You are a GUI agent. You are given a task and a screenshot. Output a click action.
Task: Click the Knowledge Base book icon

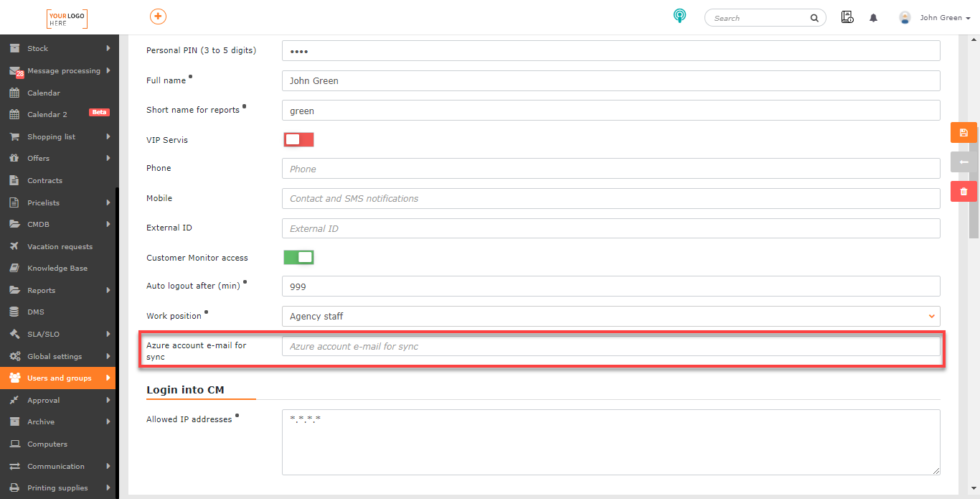[x=14, y=268]
